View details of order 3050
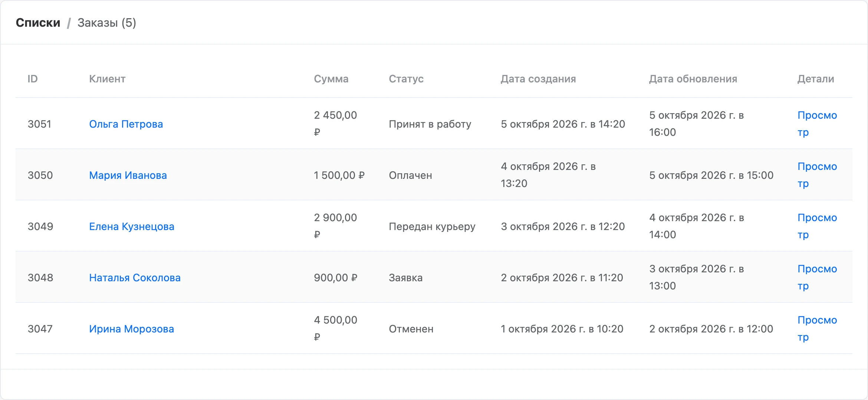The image size is (868, 400). click(817, 175)
